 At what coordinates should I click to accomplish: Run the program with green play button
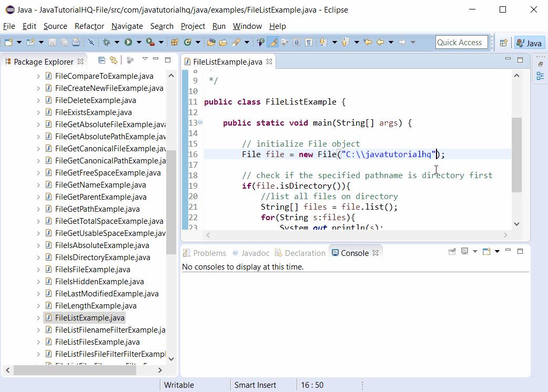pos(128,43)
